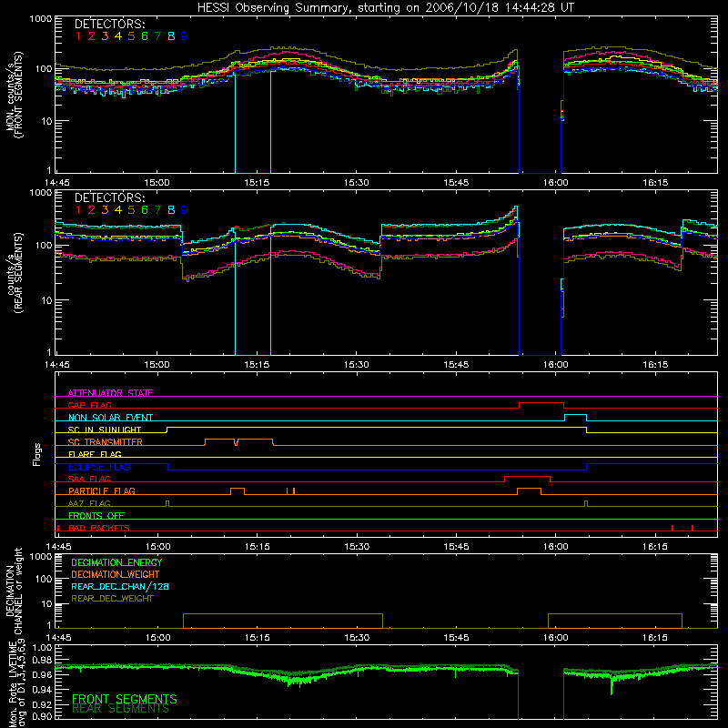Click the HESSI Observing Summary title text
Viewport: 728px width, 728px height.
386,8
